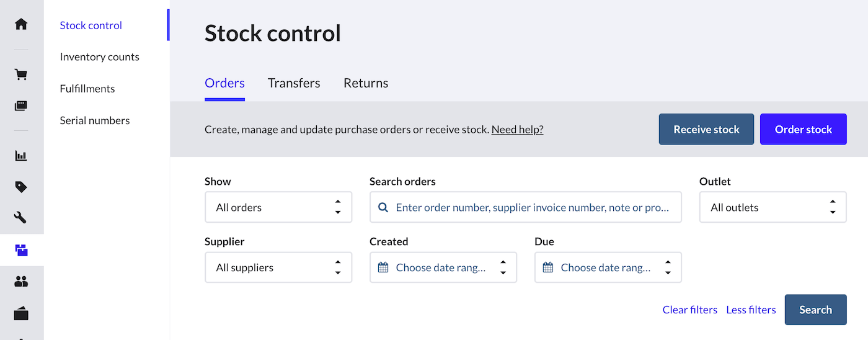Viewport: 868px width, 340px height.
Task: Open the shopping cart Sell icon
Action: point(21,75)
